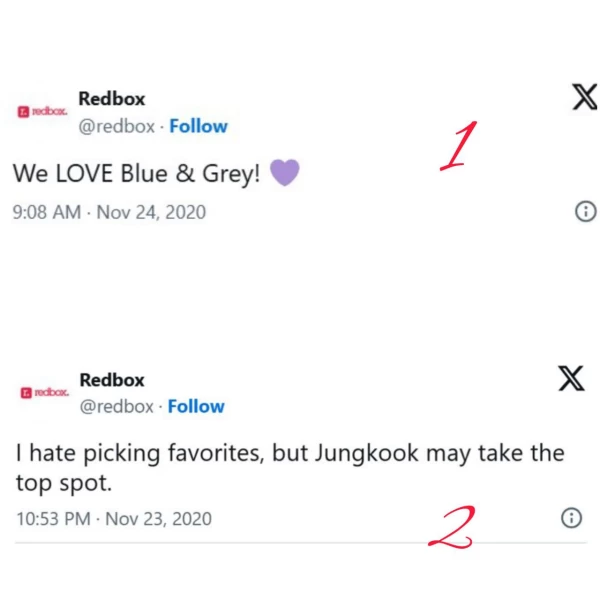Open the info icon on the Jungkook tweet
Viewport: 600px width, 600px height.
571,518
